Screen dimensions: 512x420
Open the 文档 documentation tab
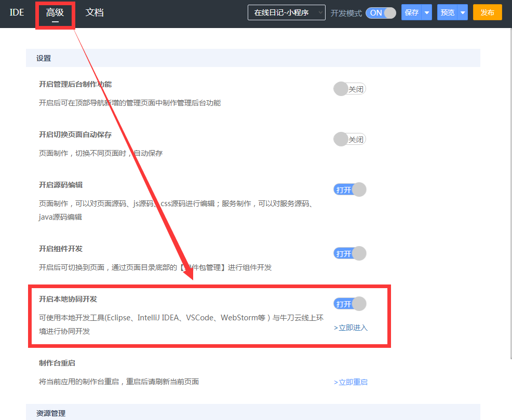point(95,13)
